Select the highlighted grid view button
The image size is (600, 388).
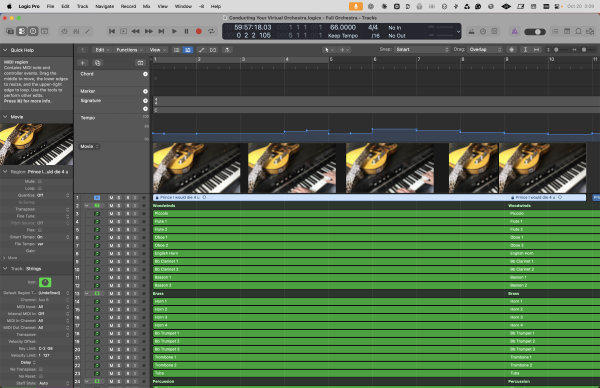pyautogui.click(x=188, y=50)
